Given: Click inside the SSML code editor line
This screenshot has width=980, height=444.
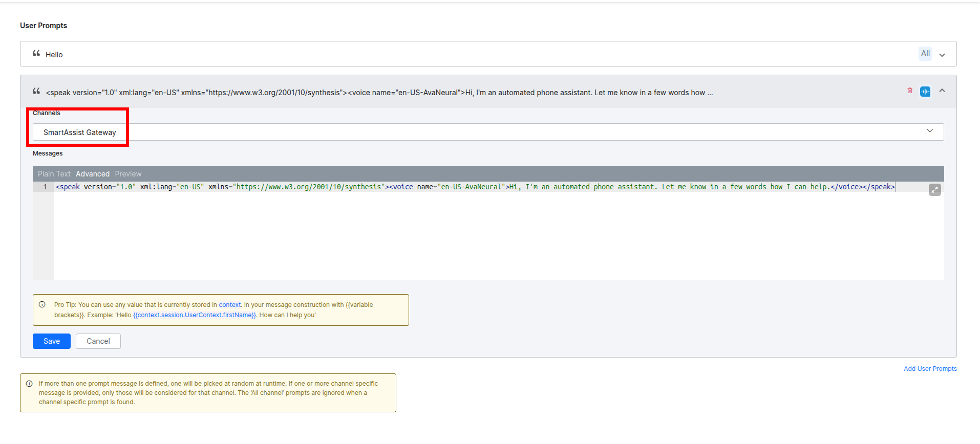Looking at the screenshot, I should coord(461,187).
